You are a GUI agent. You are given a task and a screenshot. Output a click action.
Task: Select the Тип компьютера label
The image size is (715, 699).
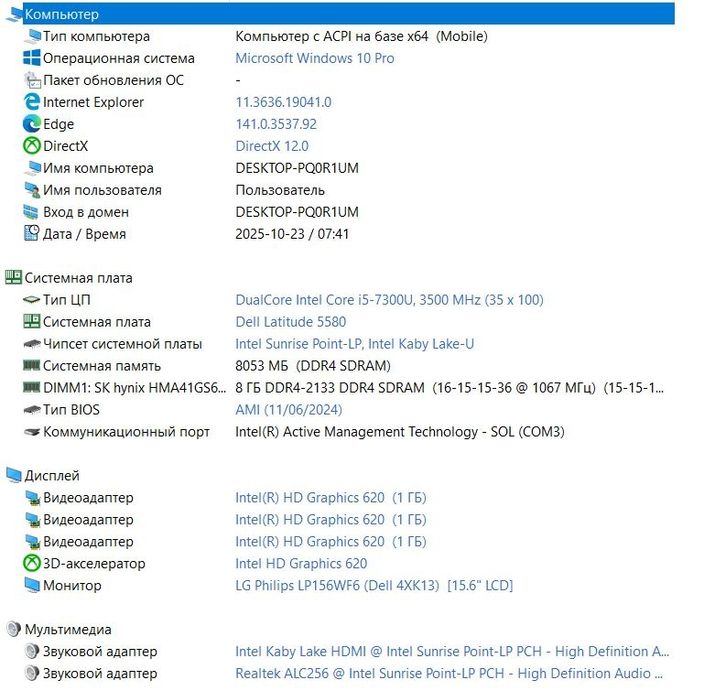[96, 36]
